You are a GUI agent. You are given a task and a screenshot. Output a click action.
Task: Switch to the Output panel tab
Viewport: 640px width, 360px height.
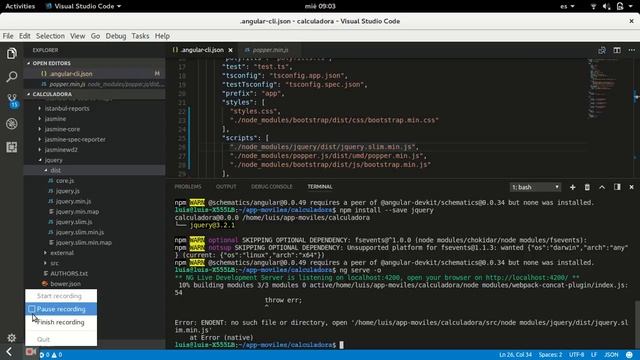tap(226, 187)
